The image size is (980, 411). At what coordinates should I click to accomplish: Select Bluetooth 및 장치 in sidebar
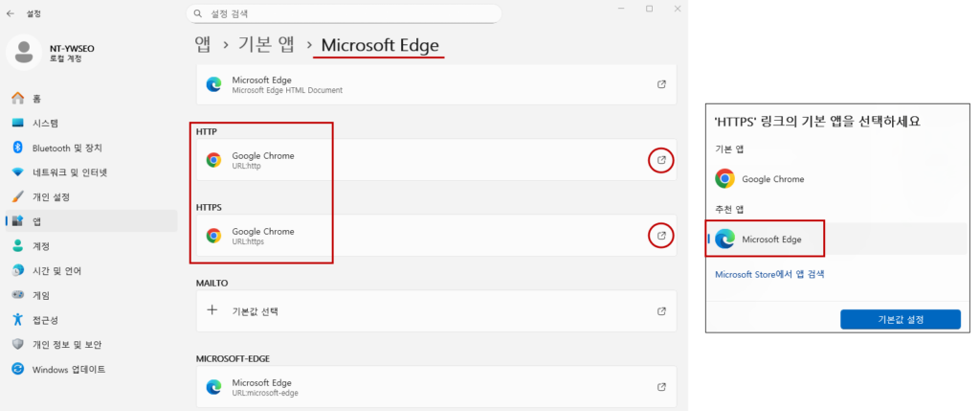[x=66, y=148]
